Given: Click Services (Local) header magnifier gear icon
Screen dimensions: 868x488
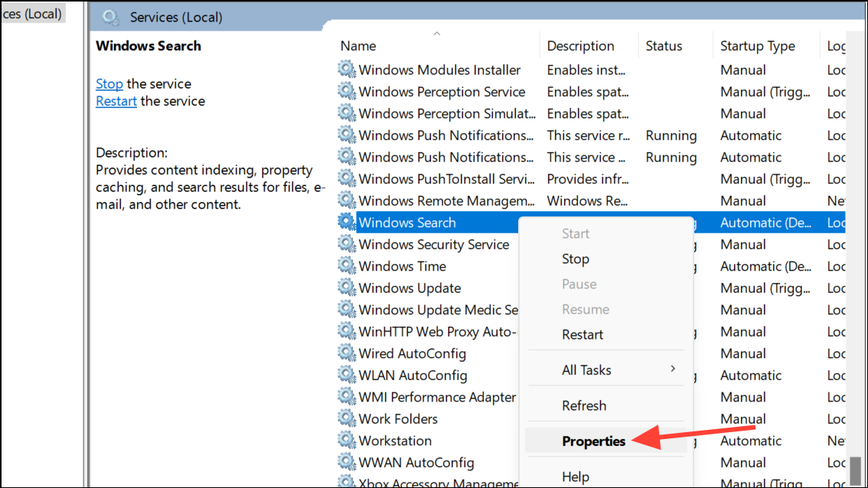Looking at the screenshot, I should point(111,17).
